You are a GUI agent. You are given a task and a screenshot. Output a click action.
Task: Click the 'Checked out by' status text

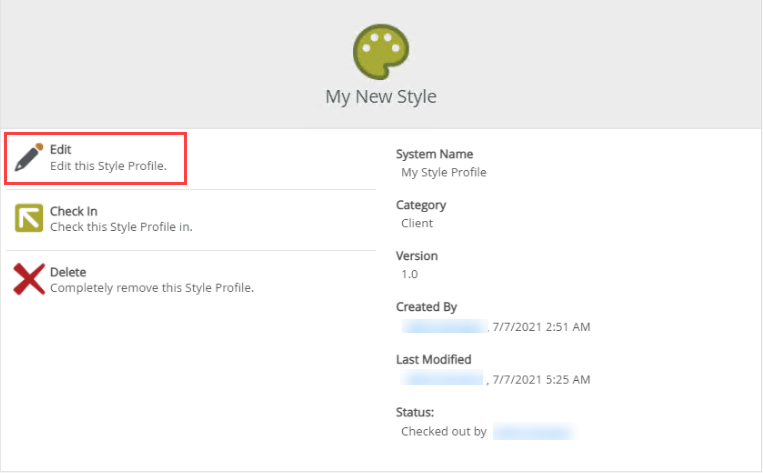444,432
